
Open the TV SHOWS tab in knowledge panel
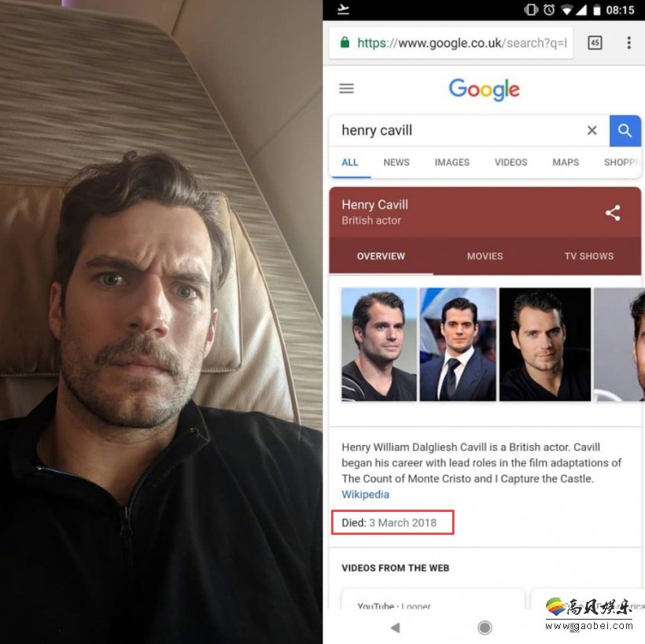coord(588,256)
